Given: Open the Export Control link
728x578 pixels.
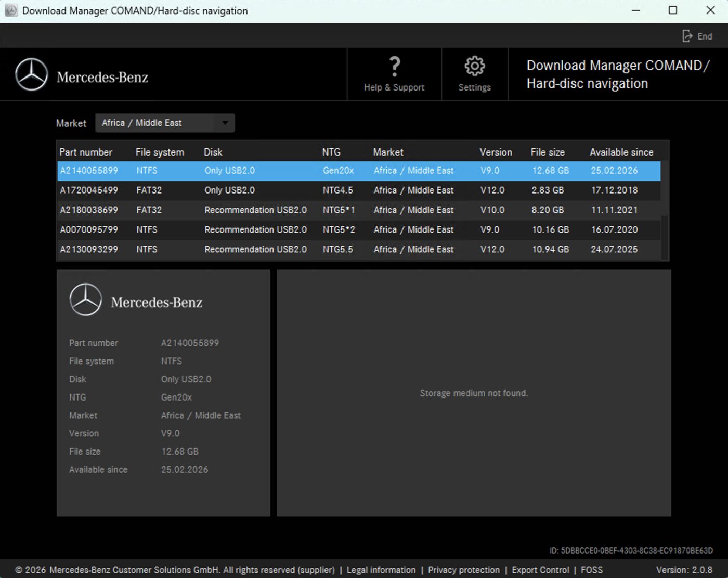Looking at the screenshot, I should click(x=540, y=570).
